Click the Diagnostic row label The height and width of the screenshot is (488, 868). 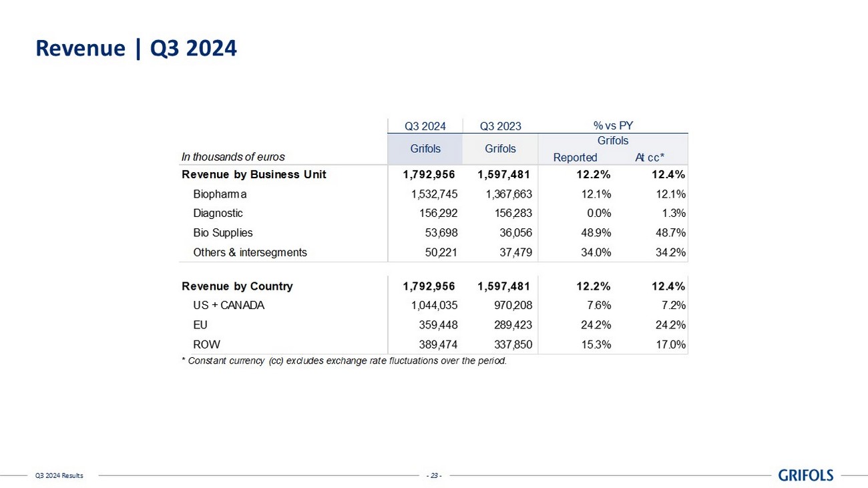pos(218,214)
